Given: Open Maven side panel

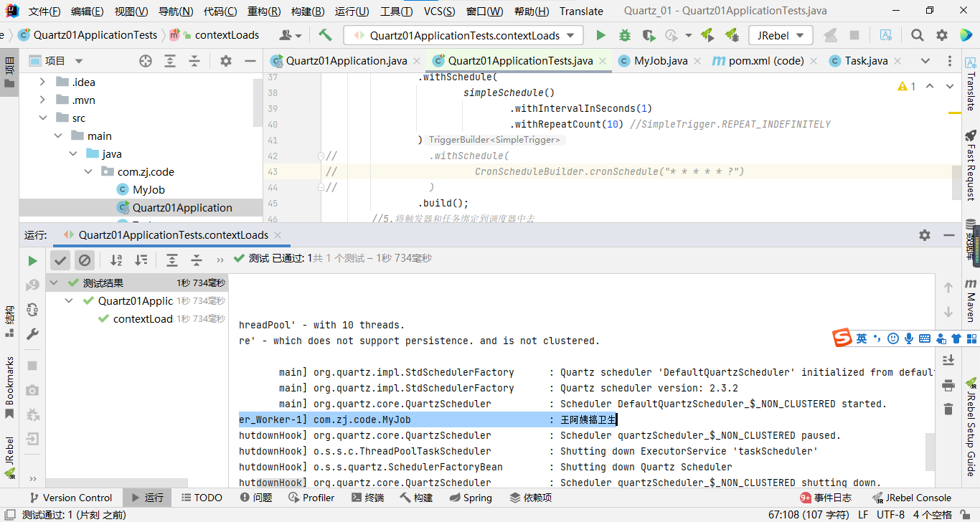Looking at the screenshot, I should [x=971, y=301].
